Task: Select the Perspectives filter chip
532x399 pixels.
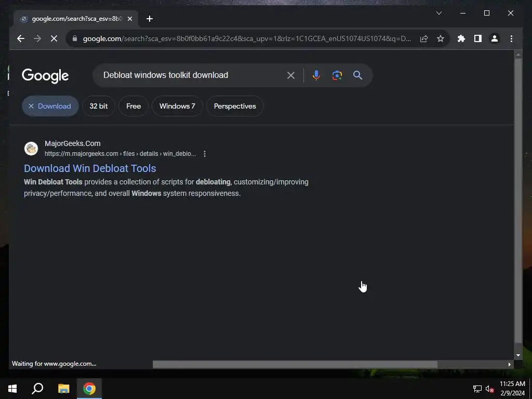Action: (x=235, y=106)
